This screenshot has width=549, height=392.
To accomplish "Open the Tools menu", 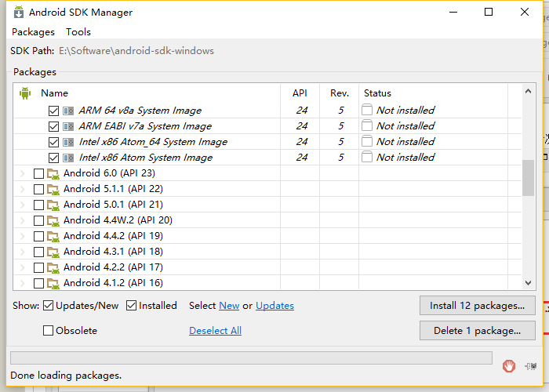I will (78, 32).
